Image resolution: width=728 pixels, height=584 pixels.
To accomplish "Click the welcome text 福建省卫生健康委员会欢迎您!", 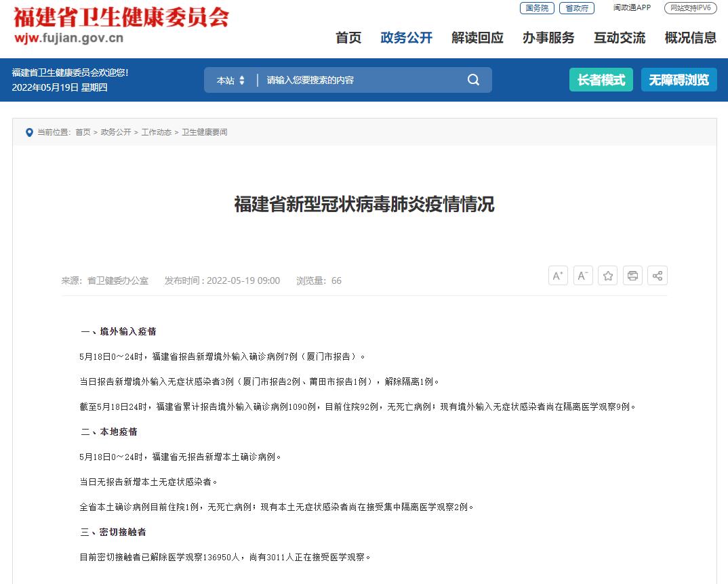I will click(70, 72).
